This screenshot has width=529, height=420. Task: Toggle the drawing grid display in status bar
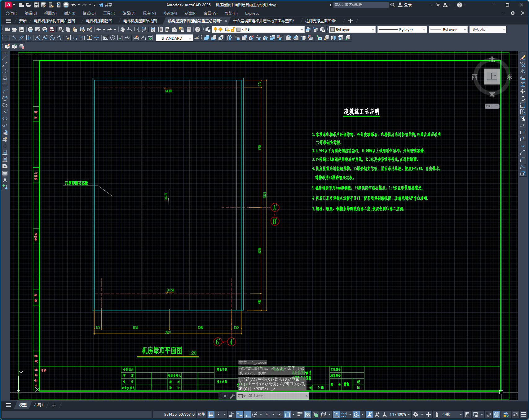coord(211,414)
